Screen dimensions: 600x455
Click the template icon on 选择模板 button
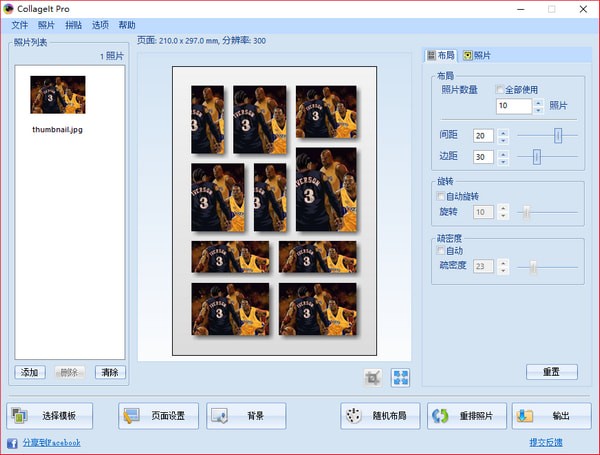[19, 416]
